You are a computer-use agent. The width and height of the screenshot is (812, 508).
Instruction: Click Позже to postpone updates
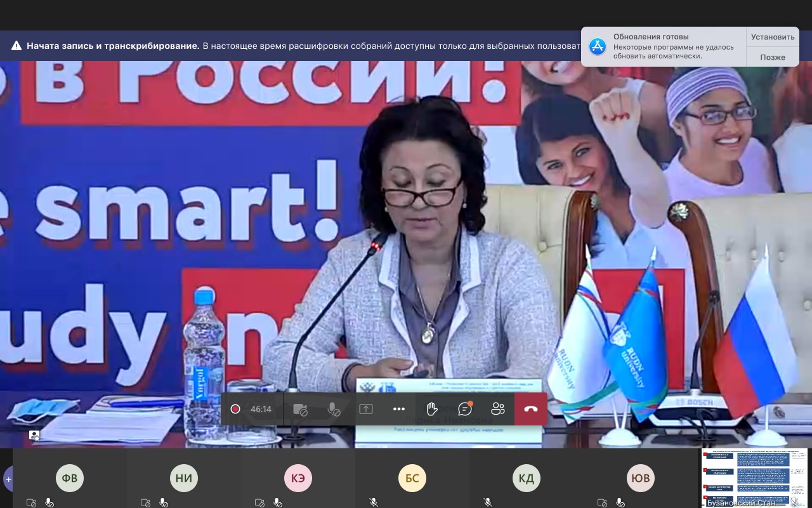coord(773,57)
